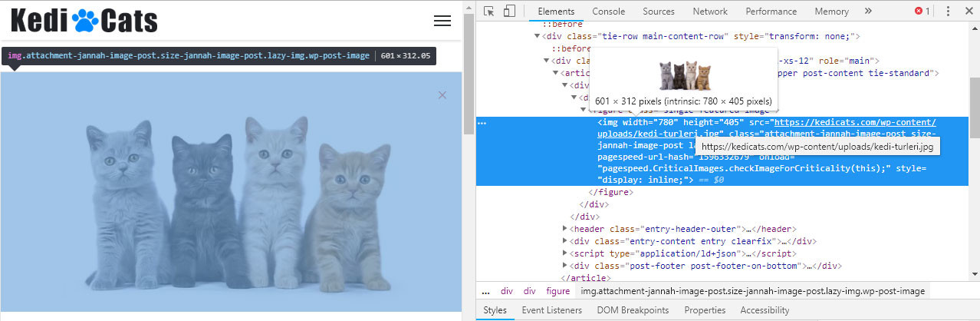
Task: Click the three dots beside the selected img node
Action: [x=482, y=123]
